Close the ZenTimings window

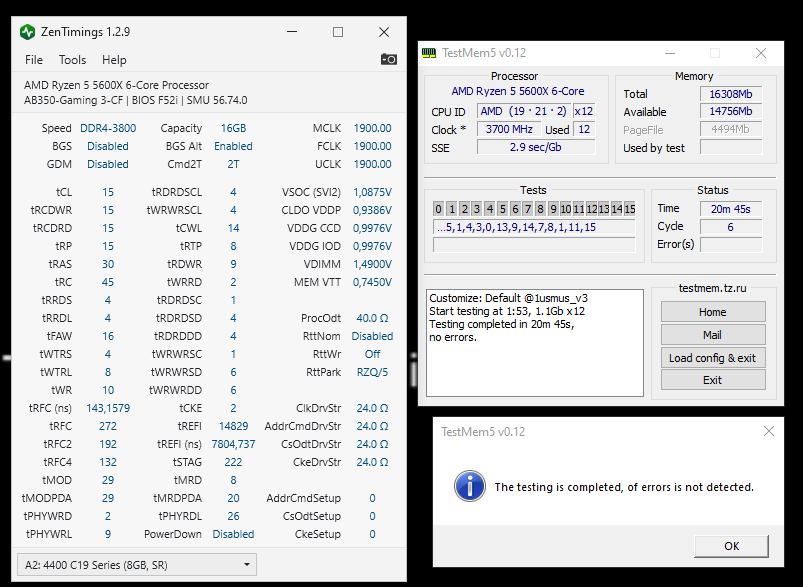pyautogui.click(x=384, y=32)
